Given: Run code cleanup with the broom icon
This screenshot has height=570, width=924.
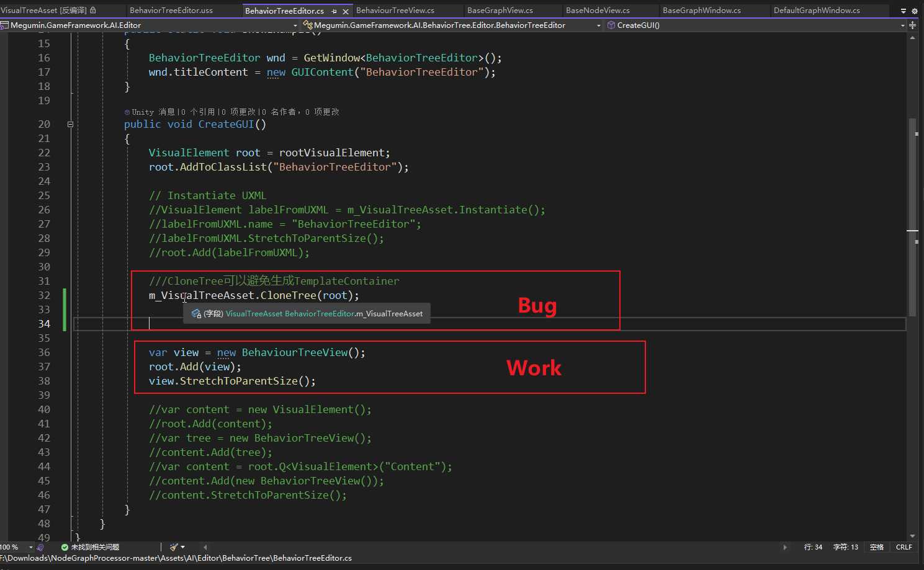Looking at the screenshot, I should (173, 547).
